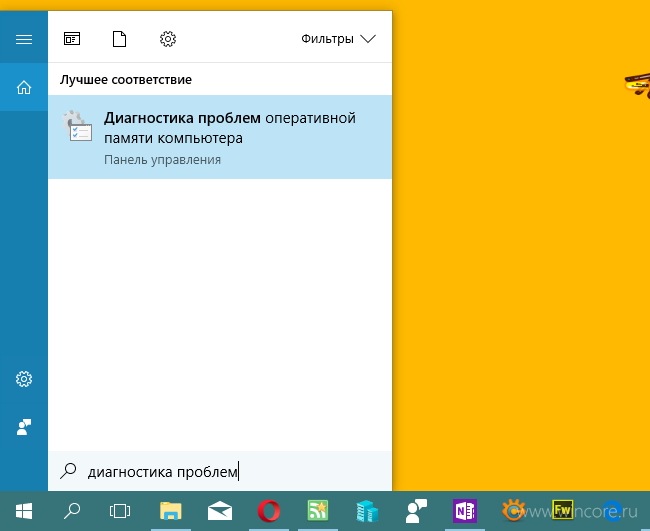Screen dimensions: 650x531
Task: Expand the hamburger menu in search sidebar
Action: click(x=24, y=39)
